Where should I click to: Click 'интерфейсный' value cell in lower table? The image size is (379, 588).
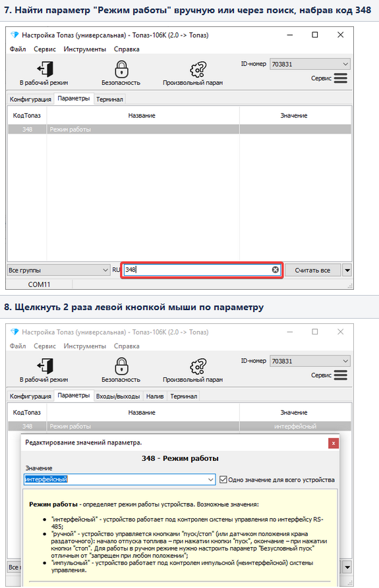click(x=295, y=427)
